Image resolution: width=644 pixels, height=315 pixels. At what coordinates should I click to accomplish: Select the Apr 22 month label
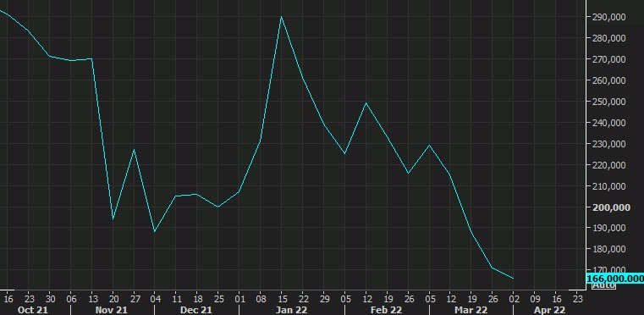tap(549, 310)
